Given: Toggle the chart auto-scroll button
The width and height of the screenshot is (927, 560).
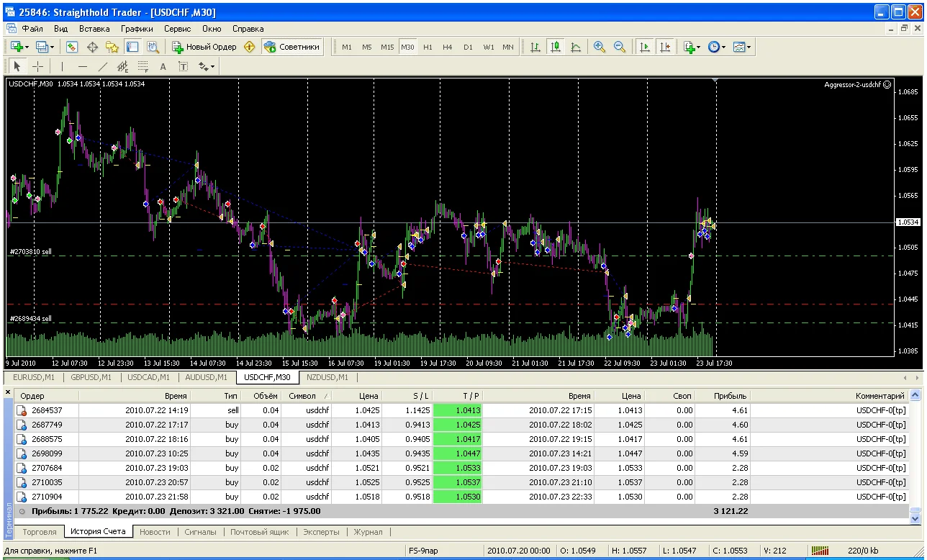Looking at the screenshot, I should point(645,47).
